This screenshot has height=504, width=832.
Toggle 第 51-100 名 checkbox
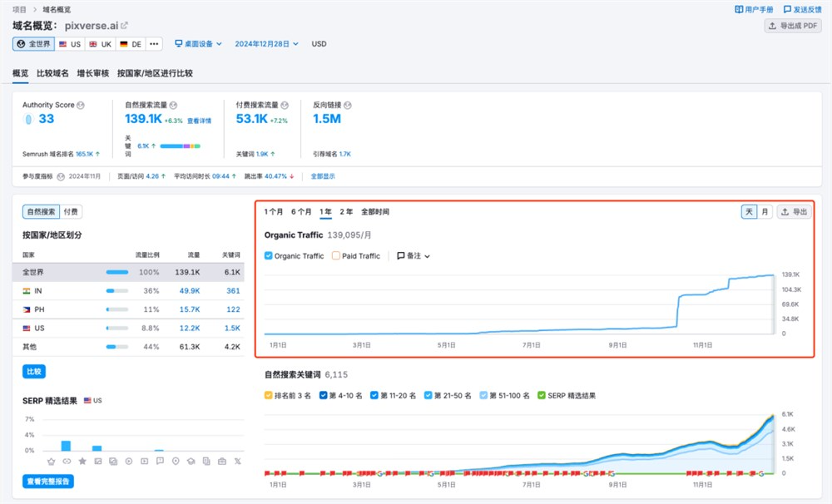tap(483, 395)
